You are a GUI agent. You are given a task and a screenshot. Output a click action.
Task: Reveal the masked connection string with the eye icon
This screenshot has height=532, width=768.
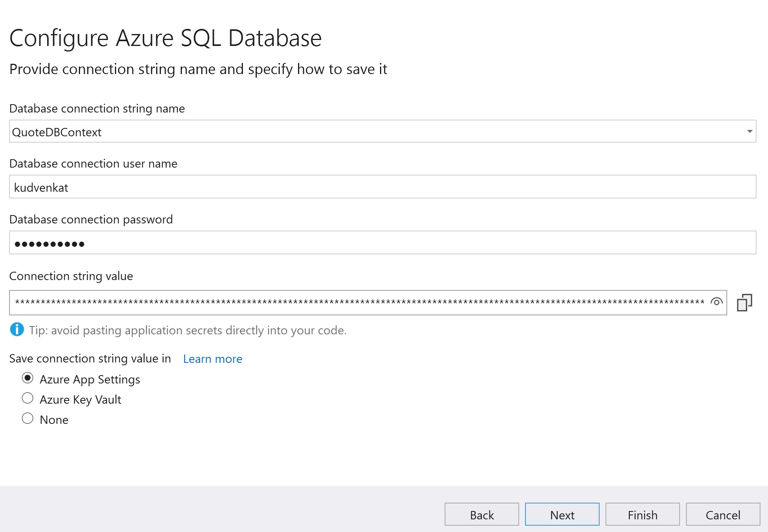coord(716,302)
